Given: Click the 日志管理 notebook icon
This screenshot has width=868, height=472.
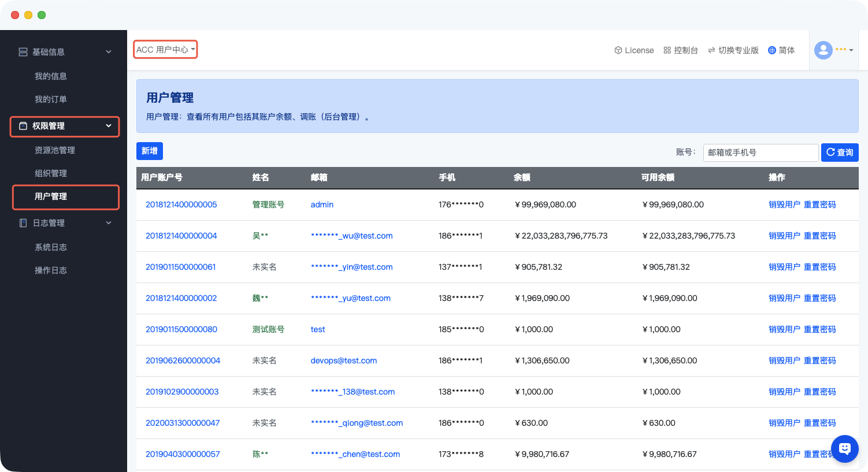Looking at the screenshot, I should [x=23, y=223].
